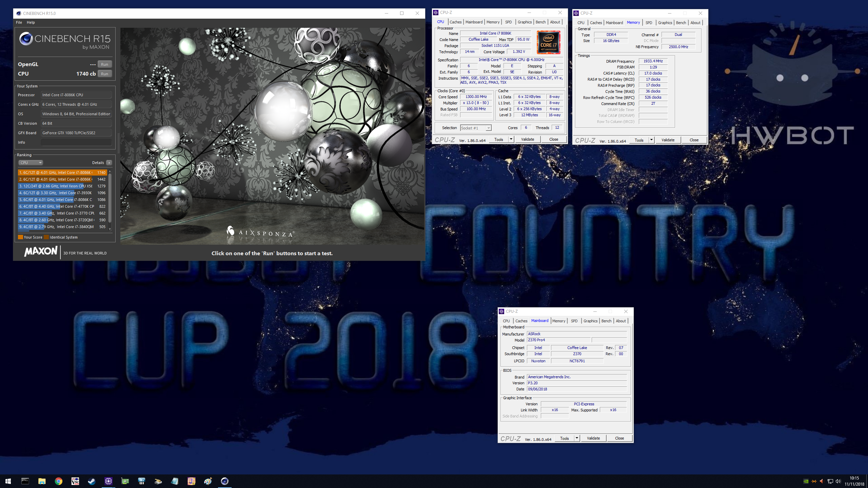The image size is (868, 488).
Task: Run the OpenGL benchmark test
Action: pos(104,64)
